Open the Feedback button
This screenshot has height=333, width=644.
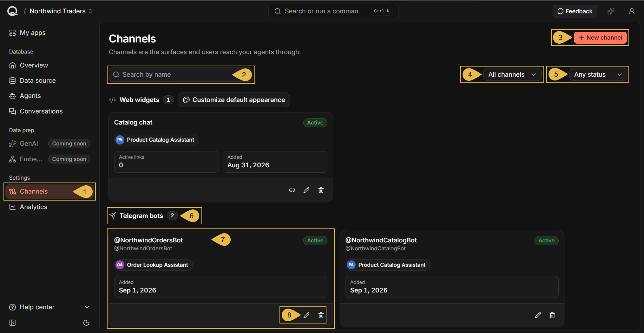(x=575, y=11)
